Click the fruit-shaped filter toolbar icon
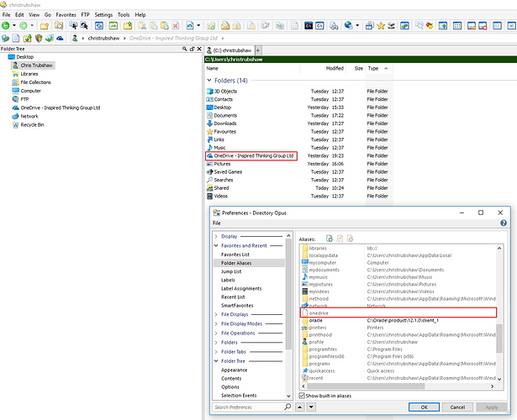Screen dimensions: 517x420 430,25
